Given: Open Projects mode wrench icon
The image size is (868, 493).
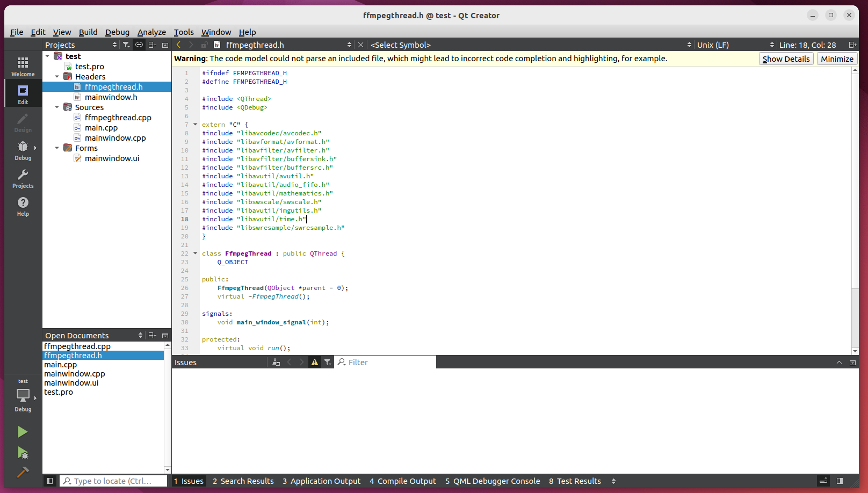Looking at the screenshot, I should click(23, 178).
